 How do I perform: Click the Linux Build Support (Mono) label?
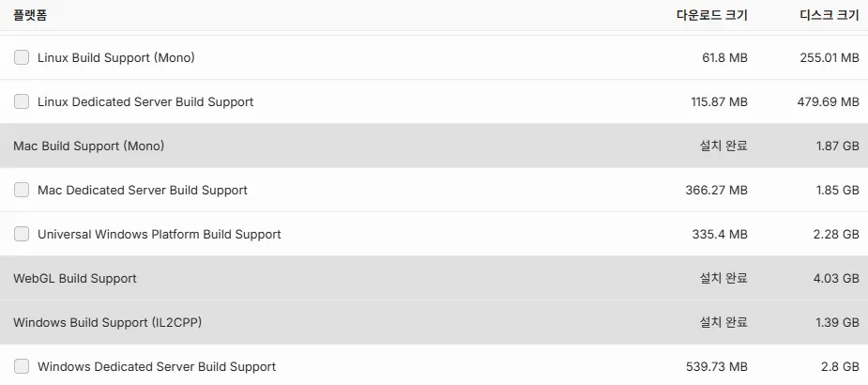116,57
